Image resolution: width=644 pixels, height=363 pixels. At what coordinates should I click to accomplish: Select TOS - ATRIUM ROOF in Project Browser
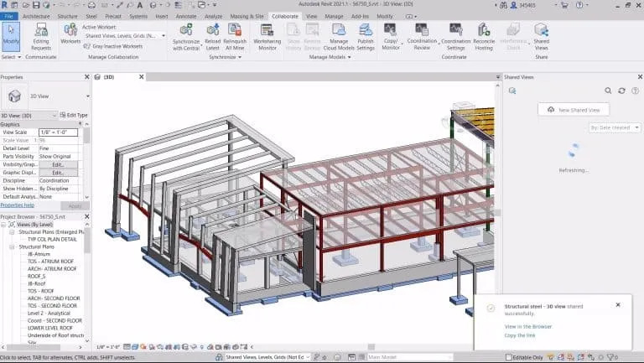tap(50, 262)
